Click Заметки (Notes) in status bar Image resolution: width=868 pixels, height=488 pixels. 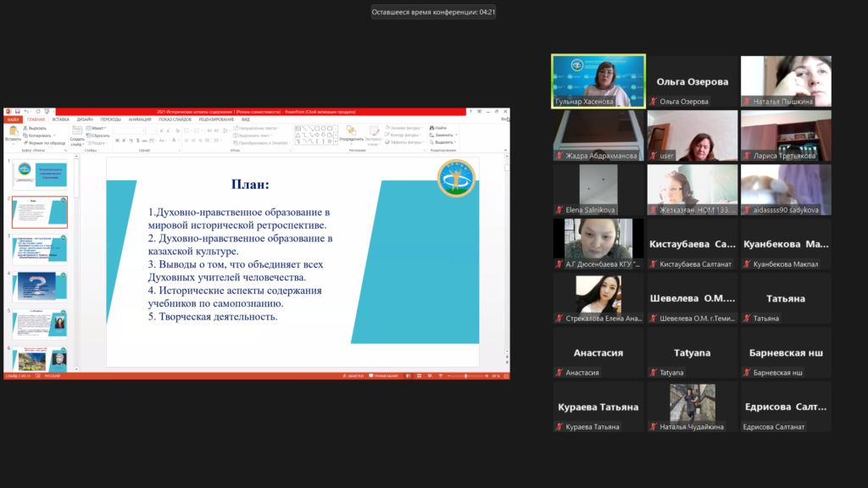(x=353, y=375)
